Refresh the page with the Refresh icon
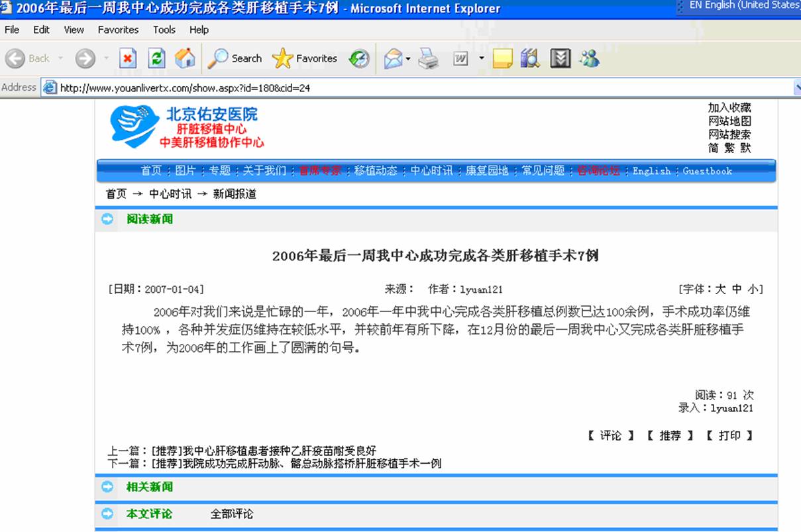 click(x=156, y=58)
